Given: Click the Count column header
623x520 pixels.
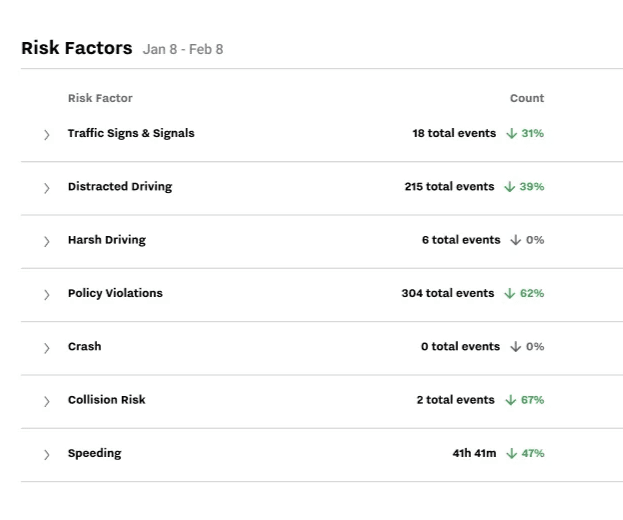Looking at the screenshot, I should click(x=526, y=98).
